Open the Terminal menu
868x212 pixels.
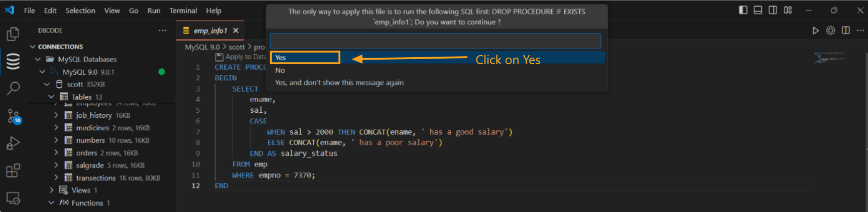point(183,11)
